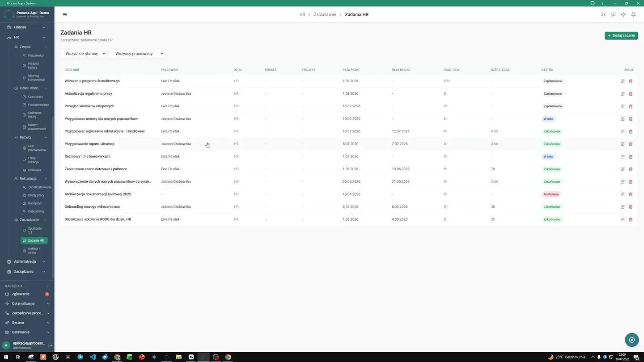Edit the Organizacja szkolenia RODO task
The image size is (644, 362).
point(623,219)
